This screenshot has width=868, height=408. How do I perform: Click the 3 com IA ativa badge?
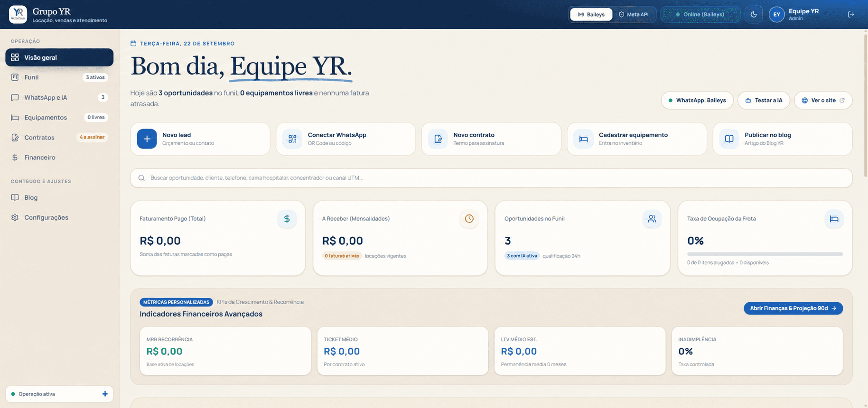point(522,256)
